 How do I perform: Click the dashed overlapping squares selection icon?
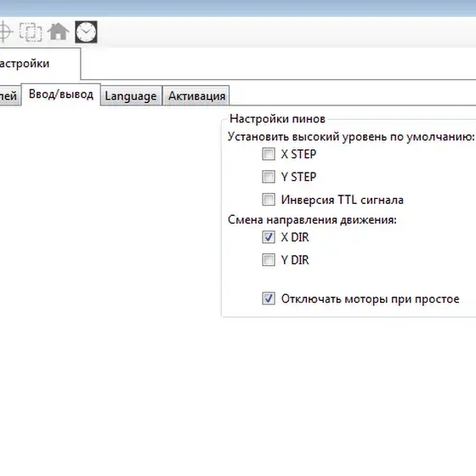[31, 32]
